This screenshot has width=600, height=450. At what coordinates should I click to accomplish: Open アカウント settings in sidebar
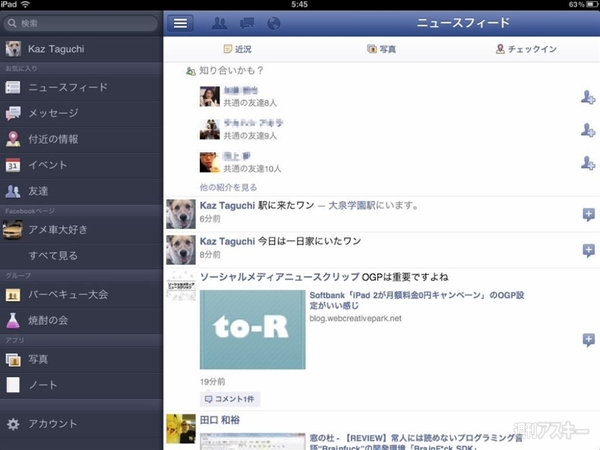click(x=81, y=424)
